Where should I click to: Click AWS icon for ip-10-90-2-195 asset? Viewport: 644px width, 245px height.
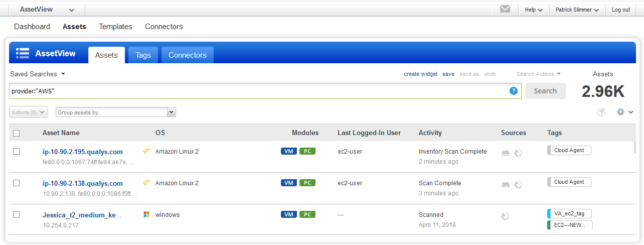coord(146,151)
